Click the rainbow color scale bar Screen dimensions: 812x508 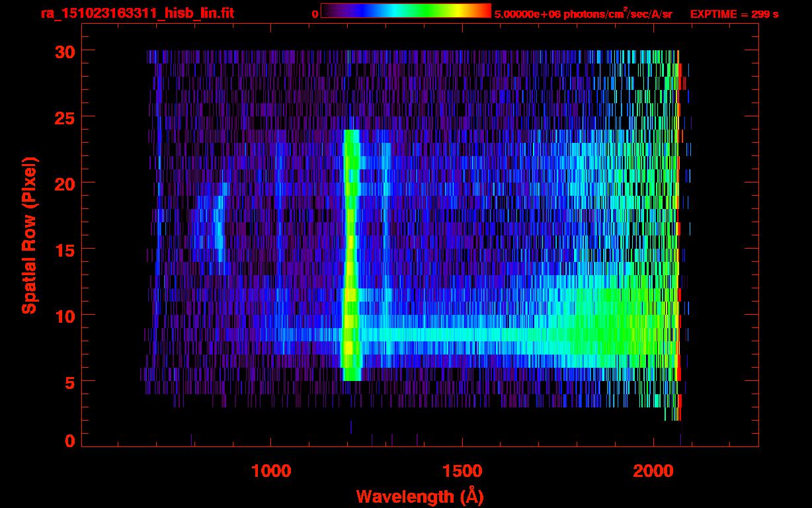pyautogui.click(x=406, y=11)
